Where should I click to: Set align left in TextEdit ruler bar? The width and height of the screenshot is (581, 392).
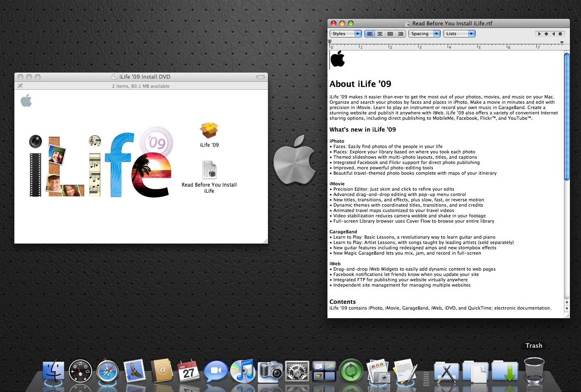(370, 34)
